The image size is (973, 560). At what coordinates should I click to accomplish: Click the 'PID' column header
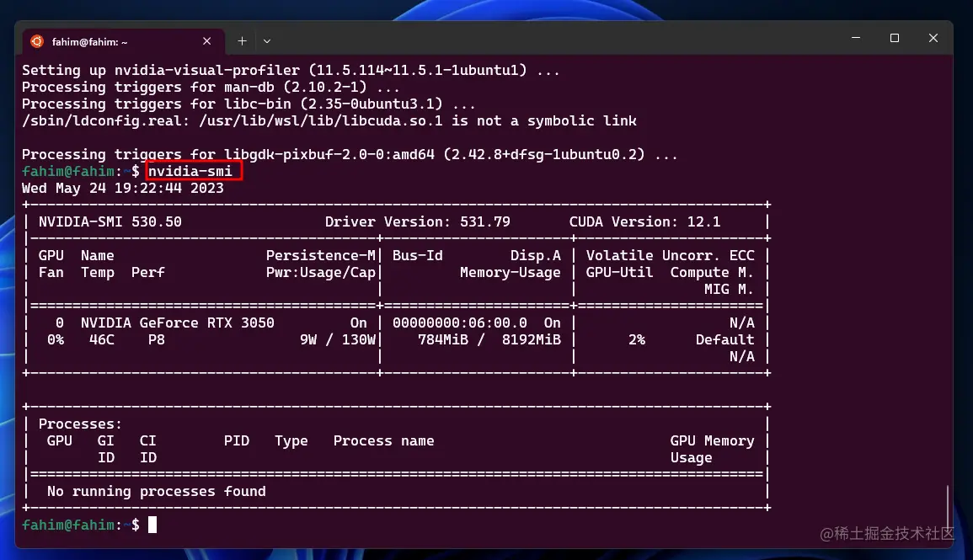237,440
